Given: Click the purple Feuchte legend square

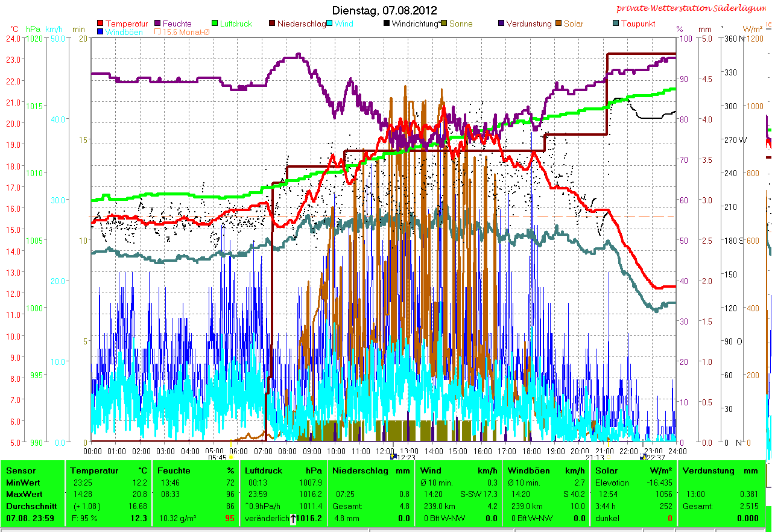Looking at the screenshot, I should 158,24.
